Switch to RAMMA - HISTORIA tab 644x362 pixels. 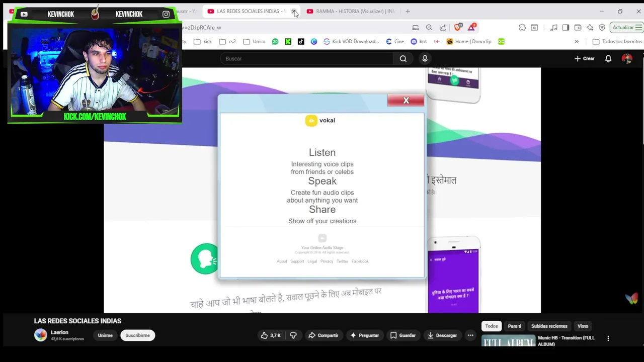pyautogui.click(x=352, y=11)
